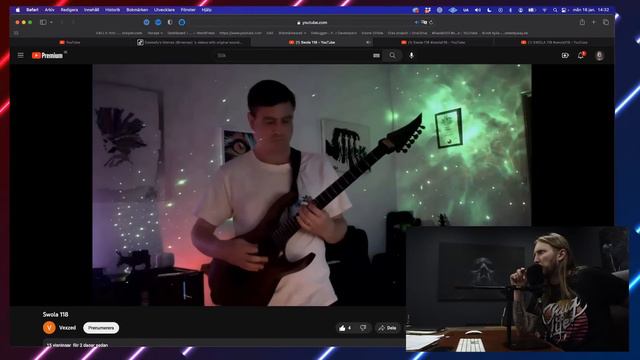Open the Historik menu
Image resolution: width=640 pixels, height=360 pixels.
[113, 10]
